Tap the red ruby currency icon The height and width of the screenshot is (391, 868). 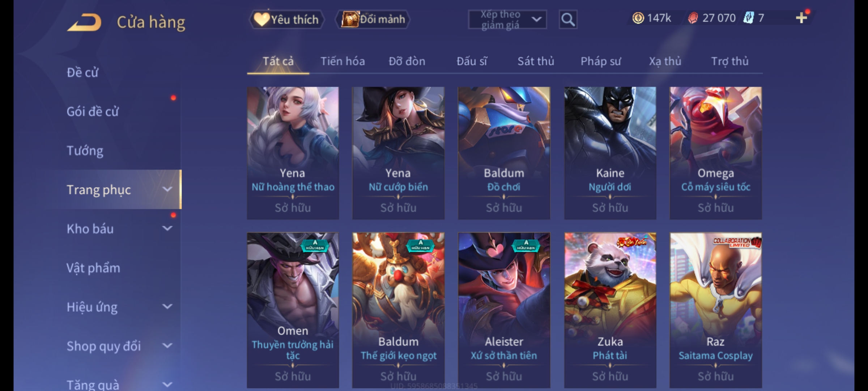[693, 18]
